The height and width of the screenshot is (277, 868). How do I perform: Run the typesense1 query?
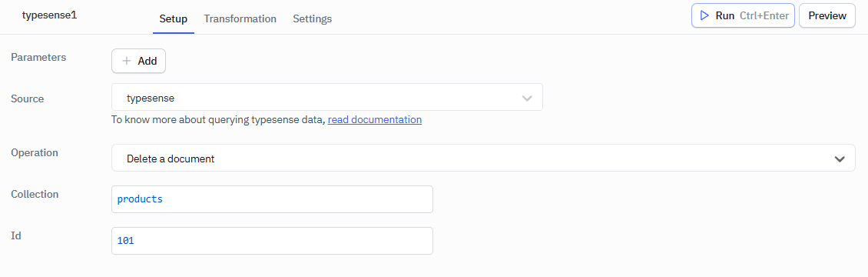point(743,15)
